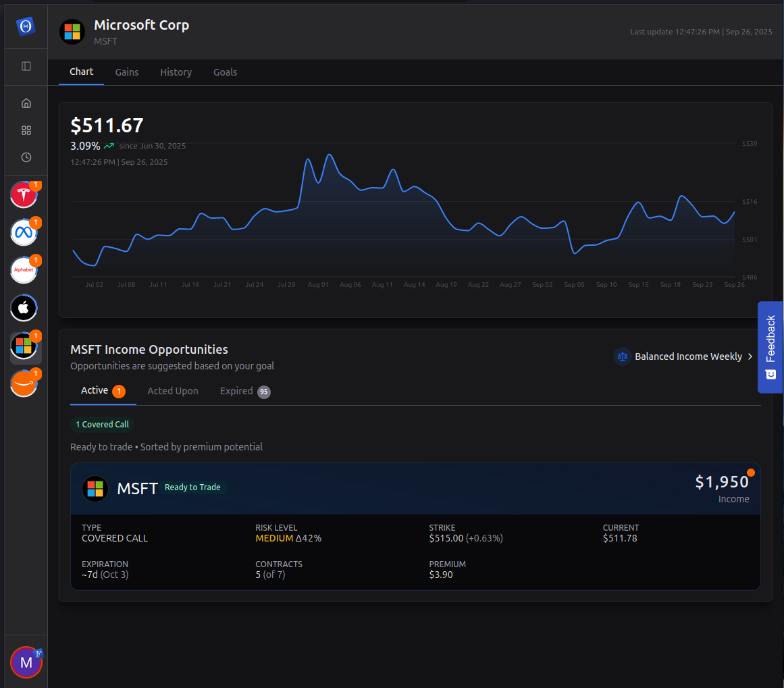This screenshot has width=784, height=688.
Task: Select the Tesla stock icon
Action: [x=24, y=195]
